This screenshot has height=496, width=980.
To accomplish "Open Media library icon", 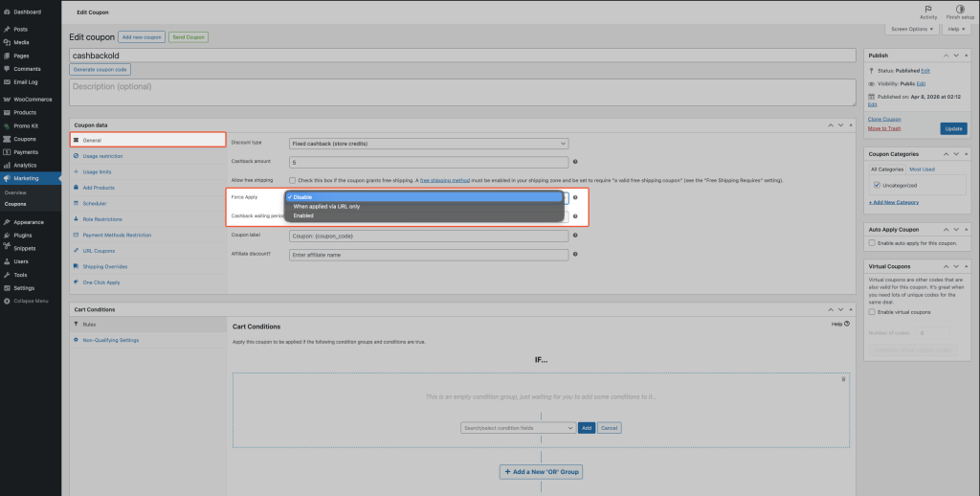I will (x=7, y=42).
